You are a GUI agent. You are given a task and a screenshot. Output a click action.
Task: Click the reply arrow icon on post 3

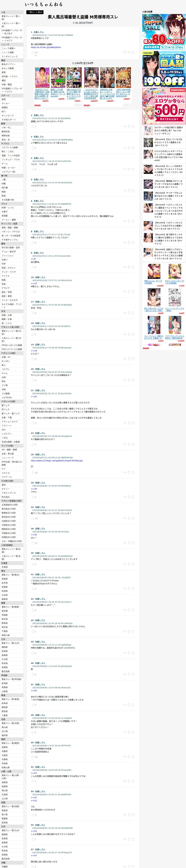125,148
